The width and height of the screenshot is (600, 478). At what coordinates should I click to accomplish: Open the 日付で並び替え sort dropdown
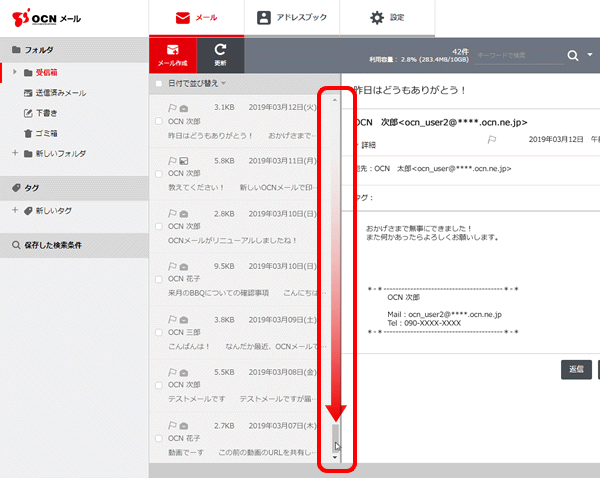[x=197, y=83]
